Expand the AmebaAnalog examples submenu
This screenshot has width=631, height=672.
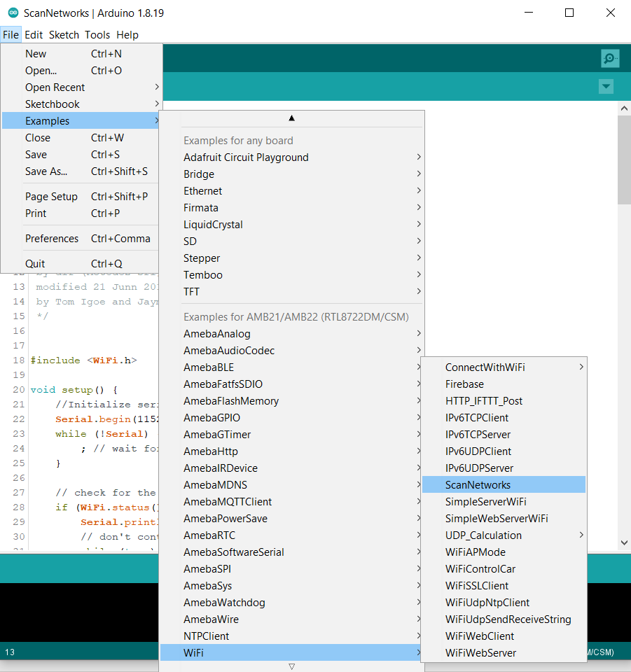coord(291,333)
